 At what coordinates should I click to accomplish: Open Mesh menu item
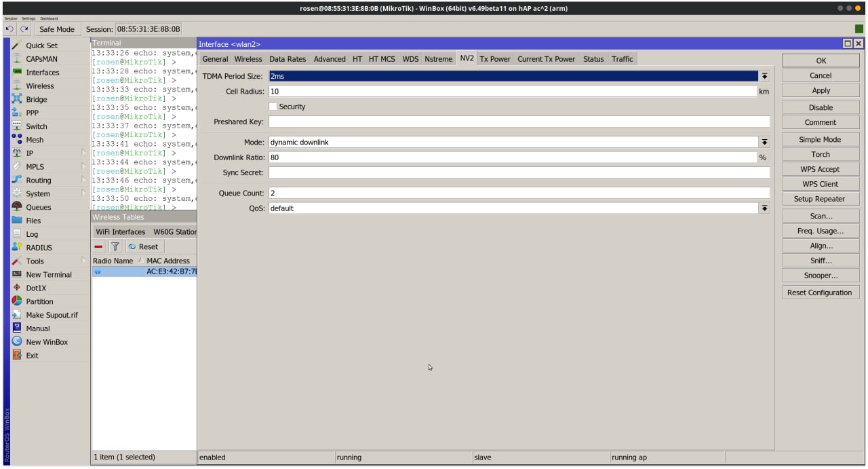click(35, 140)
